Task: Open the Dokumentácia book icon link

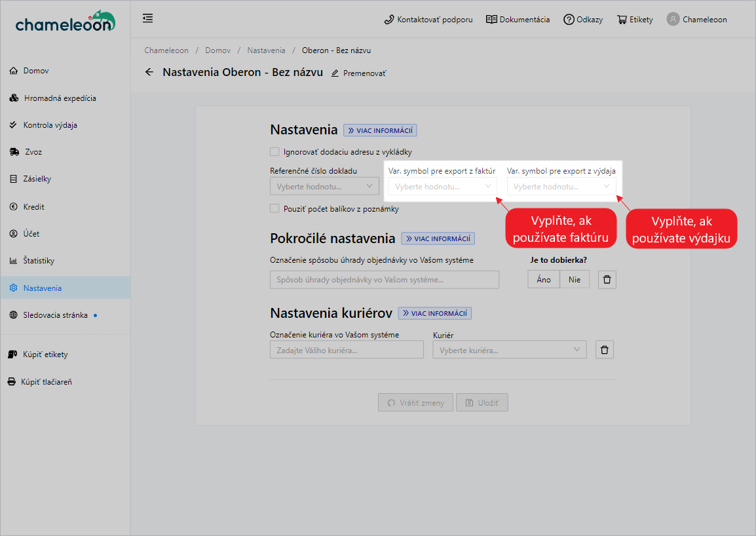Action: pos(491,20)
